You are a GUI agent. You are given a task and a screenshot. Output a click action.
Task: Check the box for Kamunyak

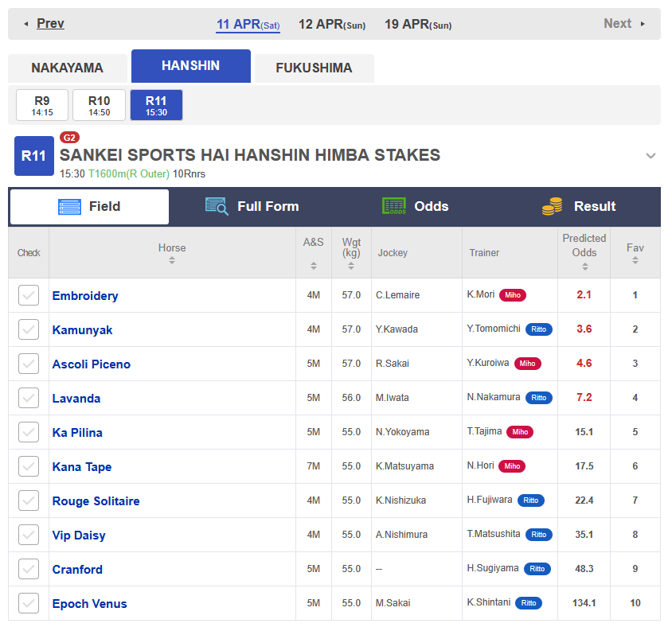(29, 329)
